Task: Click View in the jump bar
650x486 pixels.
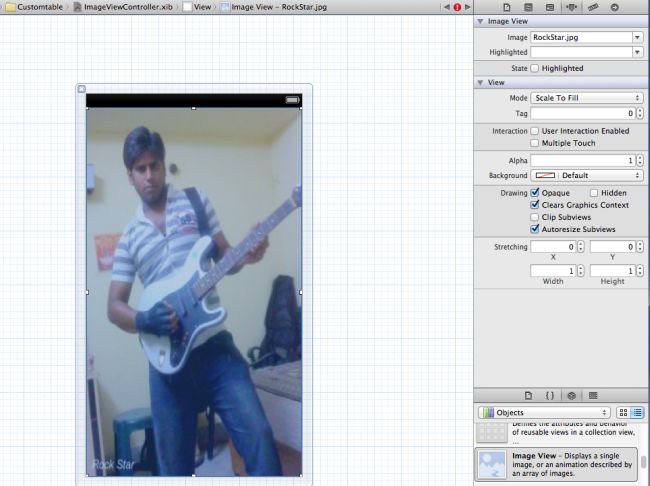Action: click(197, 7)
